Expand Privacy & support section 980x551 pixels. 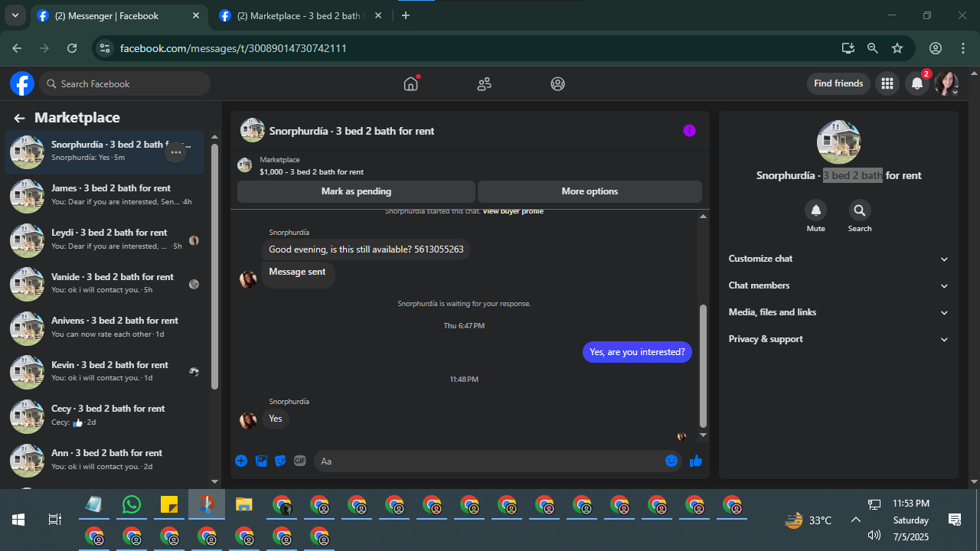838,339
